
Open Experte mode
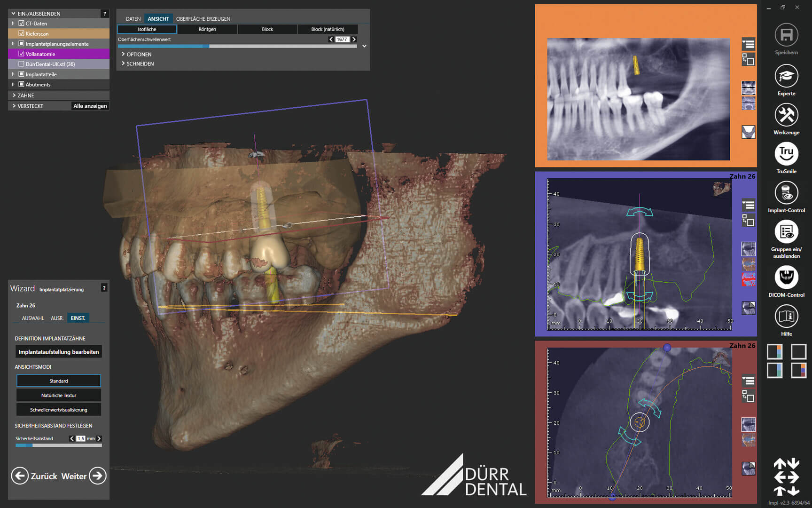pyautogui.click(x=786, y=76)
